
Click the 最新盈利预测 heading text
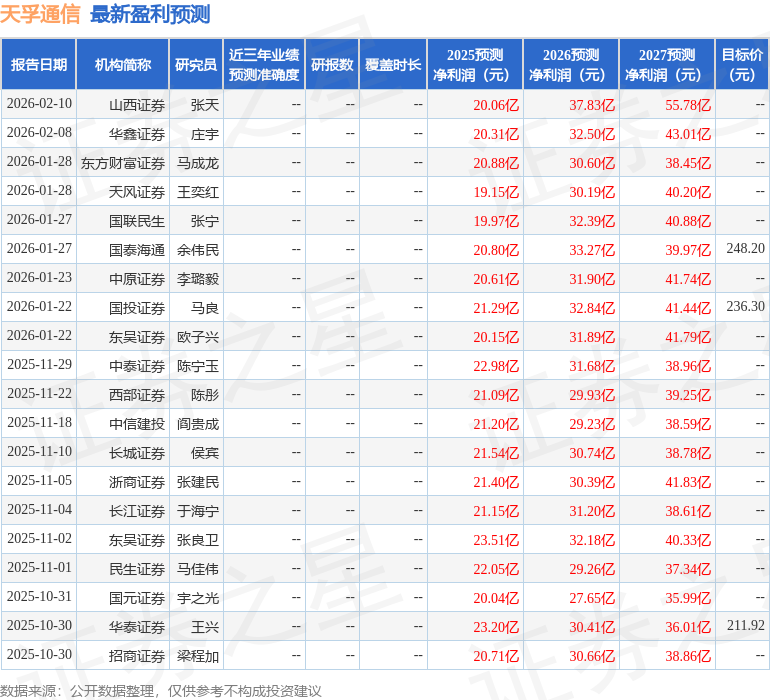coord(150,14)
